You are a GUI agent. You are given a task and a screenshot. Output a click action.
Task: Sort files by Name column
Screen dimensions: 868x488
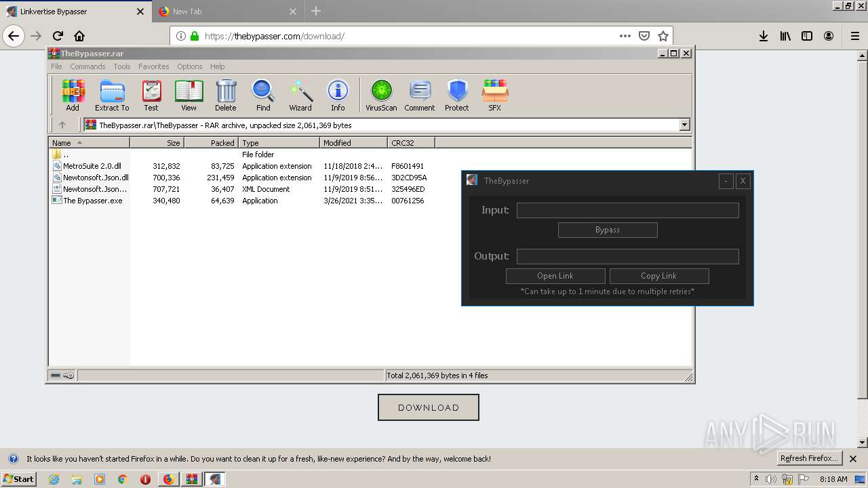(90, 143)
